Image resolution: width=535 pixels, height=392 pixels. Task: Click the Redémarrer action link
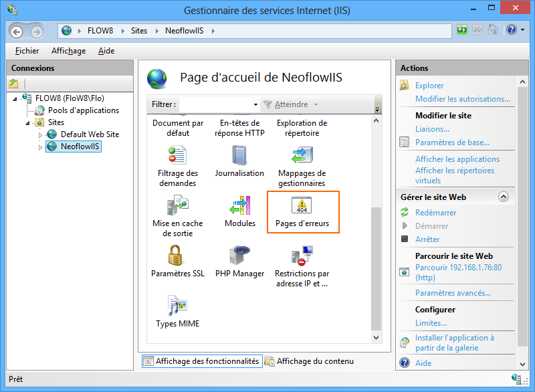(x=436, y=213)
